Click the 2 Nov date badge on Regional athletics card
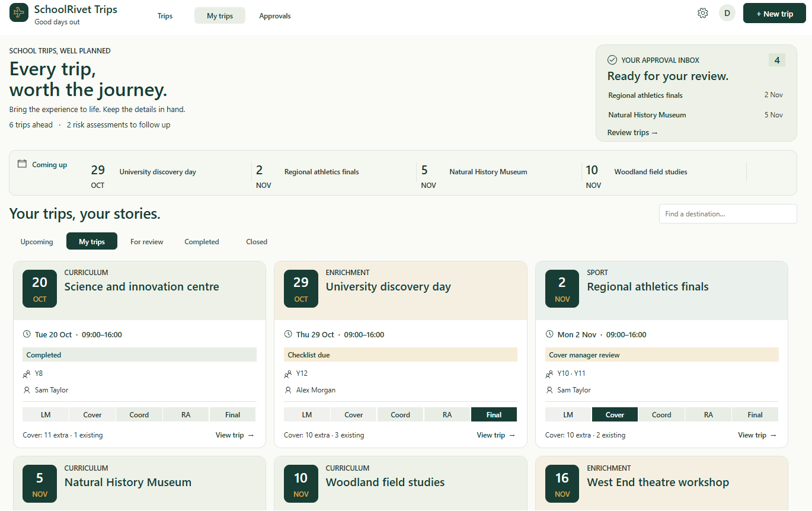The image size is (812, 511). click(562, 289)
